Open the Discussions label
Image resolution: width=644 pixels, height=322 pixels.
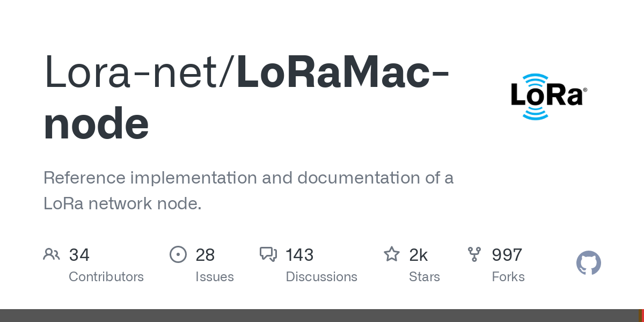click(321, 277)
